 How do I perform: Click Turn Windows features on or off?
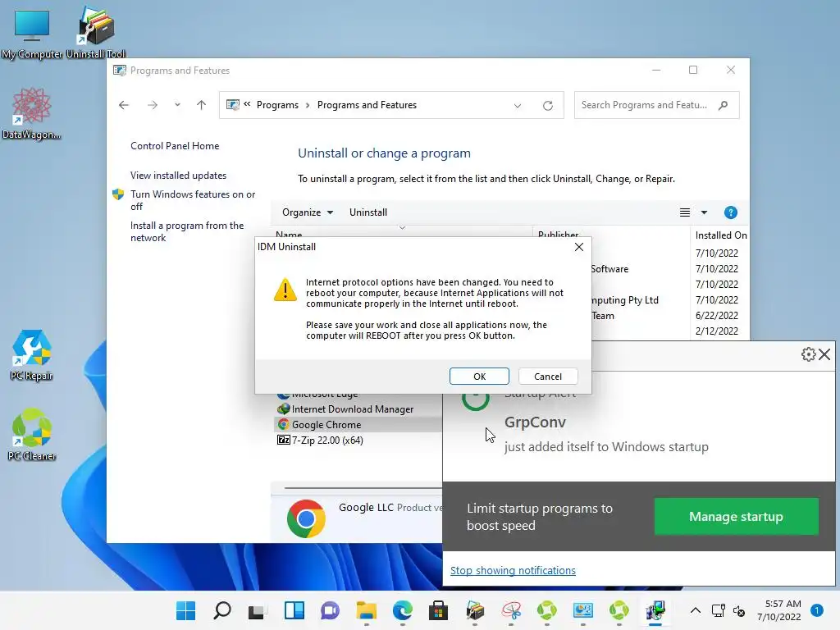click(193, 200)
